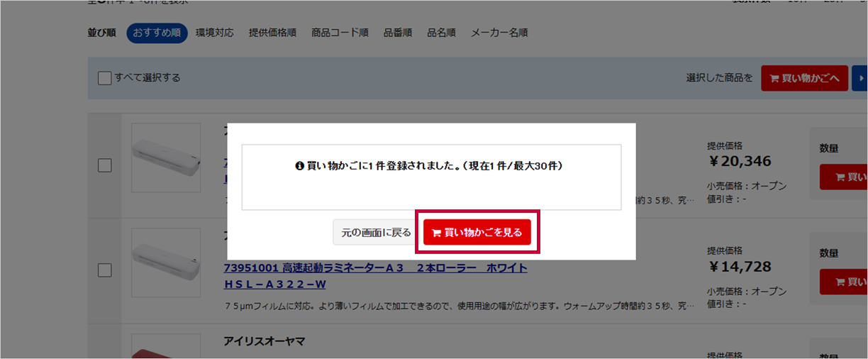Click the 買い物かごを見る button in dialog
Image resolution: width=868 pixels, height=359 pixels.
tap(477, 232)
